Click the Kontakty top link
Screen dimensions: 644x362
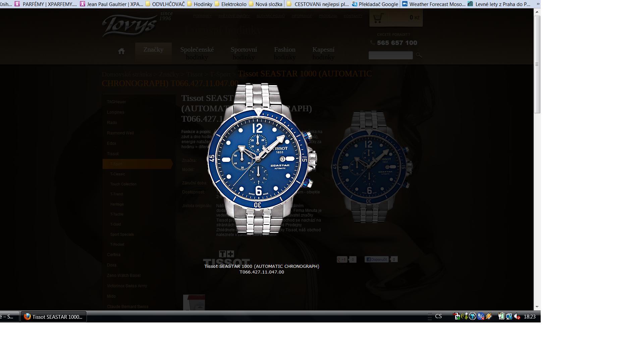pyautogui.click(x=353, y=16)
